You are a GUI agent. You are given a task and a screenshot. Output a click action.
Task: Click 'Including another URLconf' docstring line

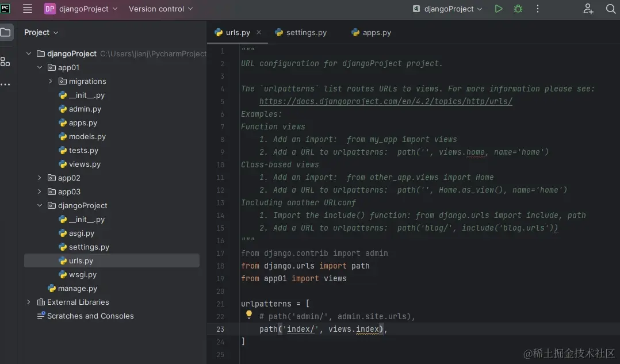[298, 203]
